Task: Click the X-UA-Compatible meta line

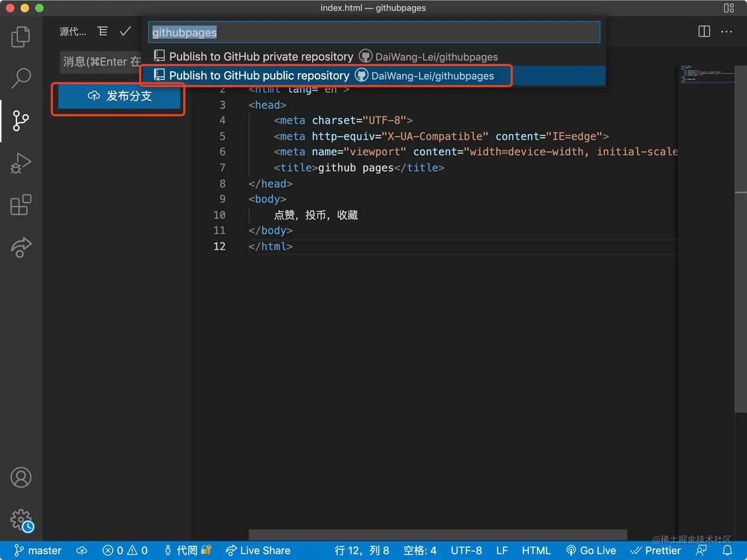Action: [x=441, y=136]
